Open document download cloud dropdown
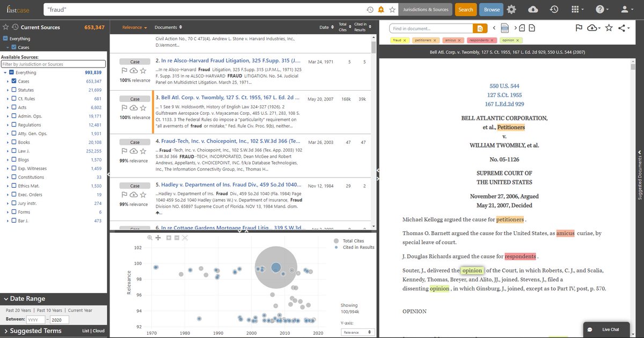The width and height of the screenshot is (644, 338). coord(594,28)
